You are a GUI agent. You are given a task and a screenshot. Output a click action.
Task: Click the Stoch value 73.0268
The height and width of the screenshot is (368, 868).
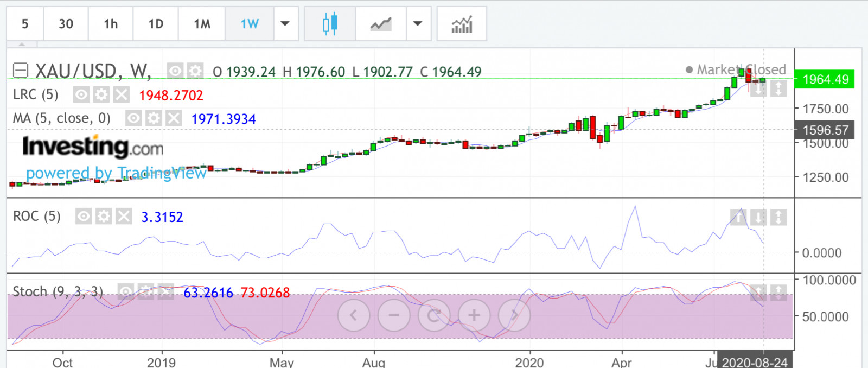point(265,293)
